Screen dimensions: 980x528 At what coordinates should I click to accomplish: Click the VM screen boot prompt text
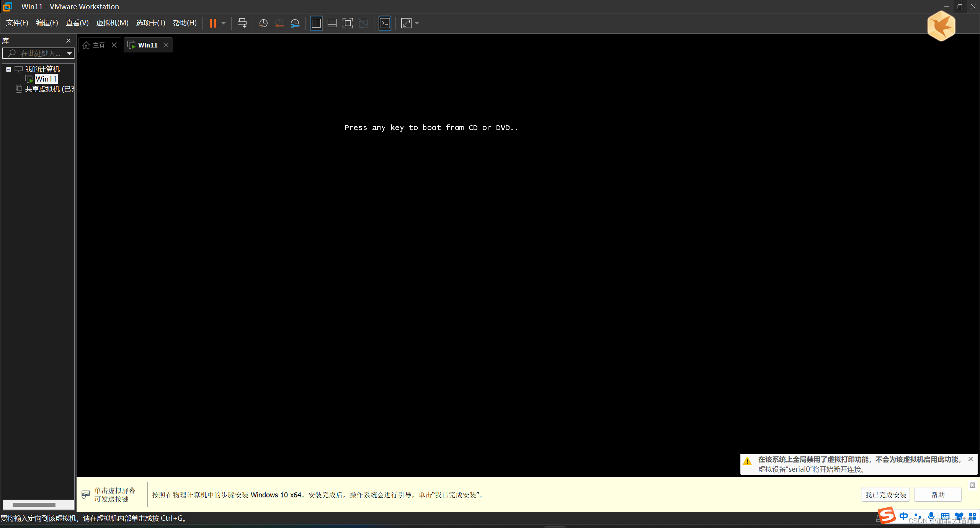(x=431, y=128)
